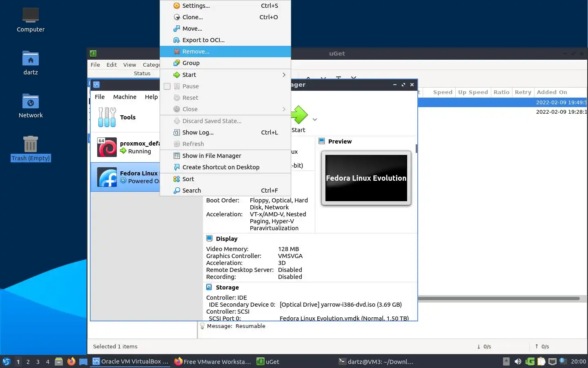
Task: Click the network tray icon
Action: (552, 361)
